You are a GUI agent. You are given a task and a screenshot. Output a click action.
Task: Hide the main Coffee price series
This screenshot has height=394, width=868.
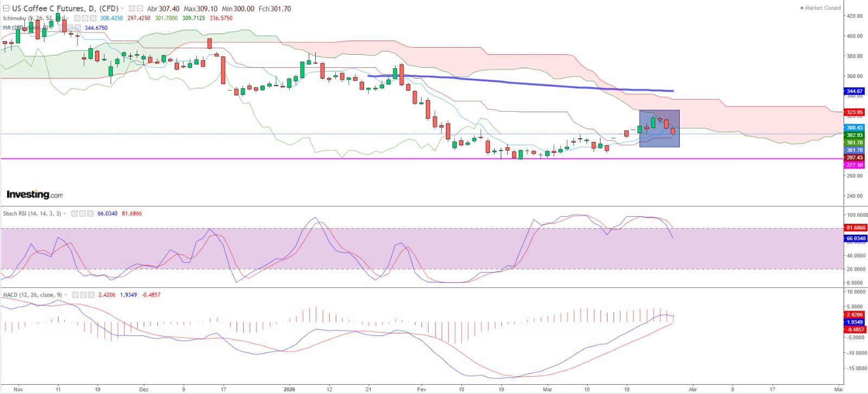tap(132, 9)
